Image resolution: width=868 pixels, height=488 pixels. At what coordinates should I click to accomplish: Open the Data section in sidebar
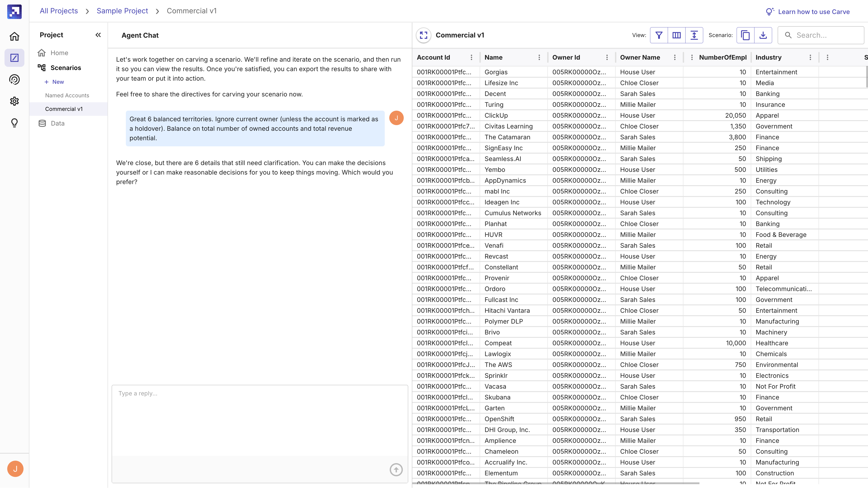click(x=57, y=123)
